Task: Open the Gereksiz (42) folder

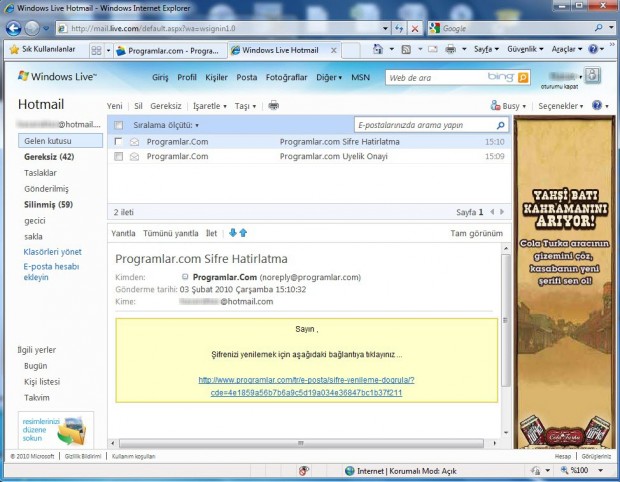Action: pyautogui.click(x=49, y=157)
